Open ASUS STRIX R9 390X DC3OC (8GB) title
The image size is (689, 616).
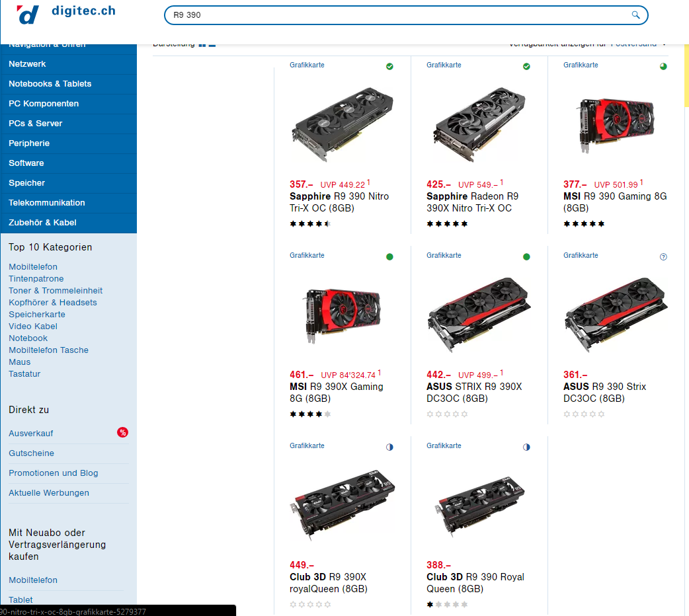click(x=474, y=393)
